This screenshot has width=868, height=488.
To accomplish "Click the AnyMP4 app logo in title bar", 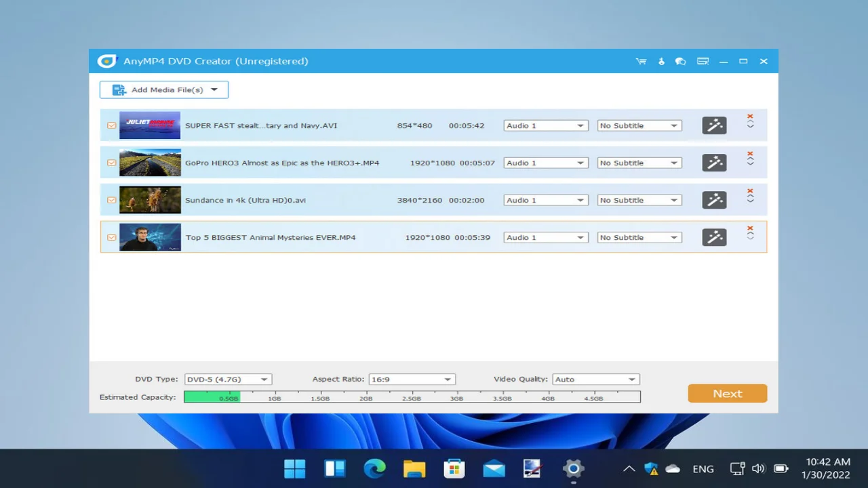I will [x=107, y=61].
